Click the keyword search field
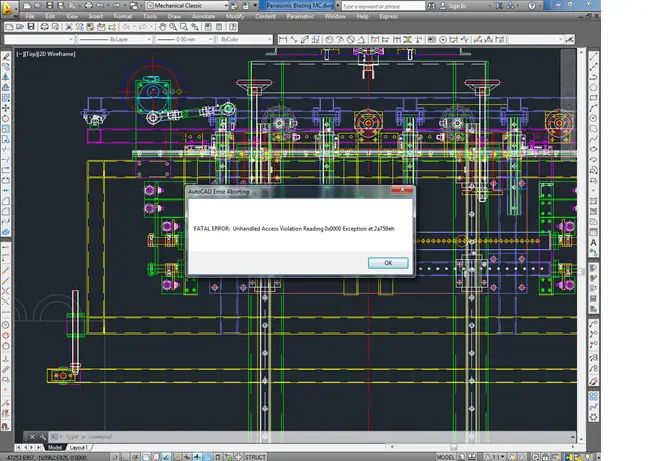The height and width of the screenshot is (461, 650). 383,6
